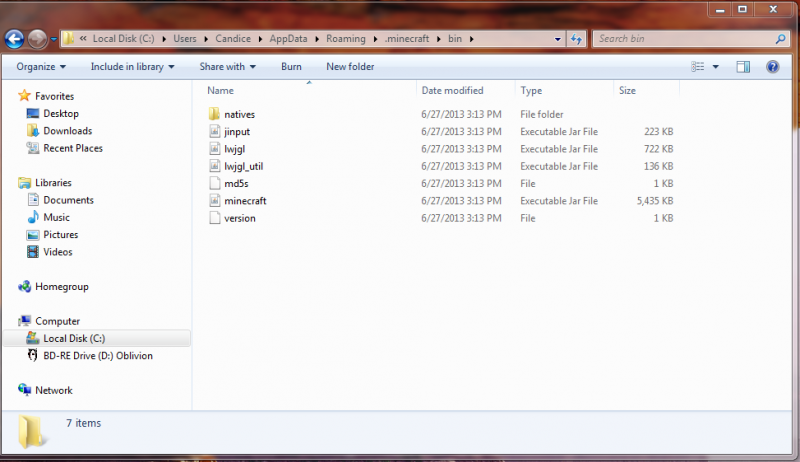Open the natives folder icon

pyautogui.click(x=214, y=115)
